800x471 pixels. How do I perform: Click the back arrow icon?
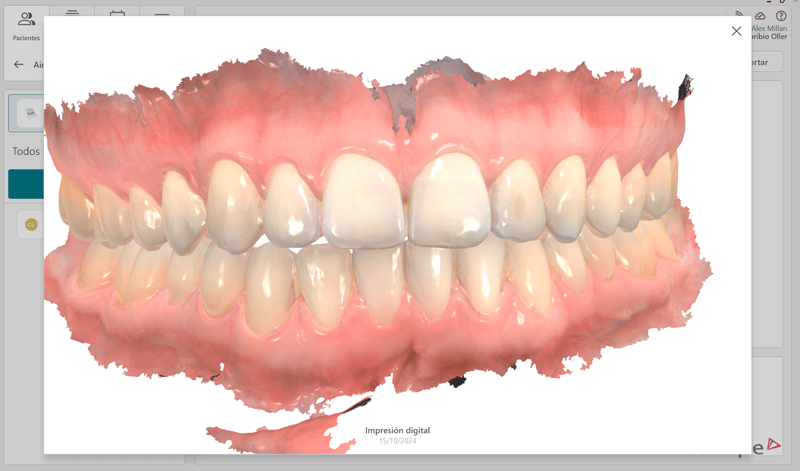(x=18, y=64)
